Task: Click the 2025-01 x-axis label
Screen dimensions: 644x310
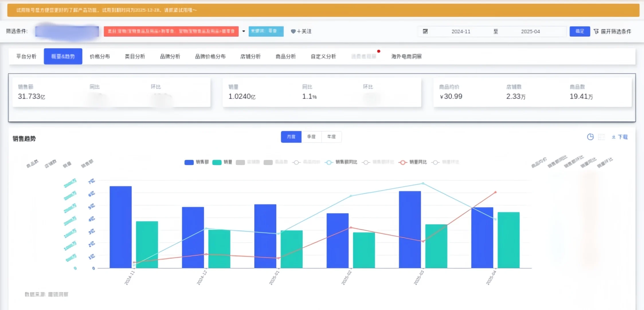Action: click(274, 277)
